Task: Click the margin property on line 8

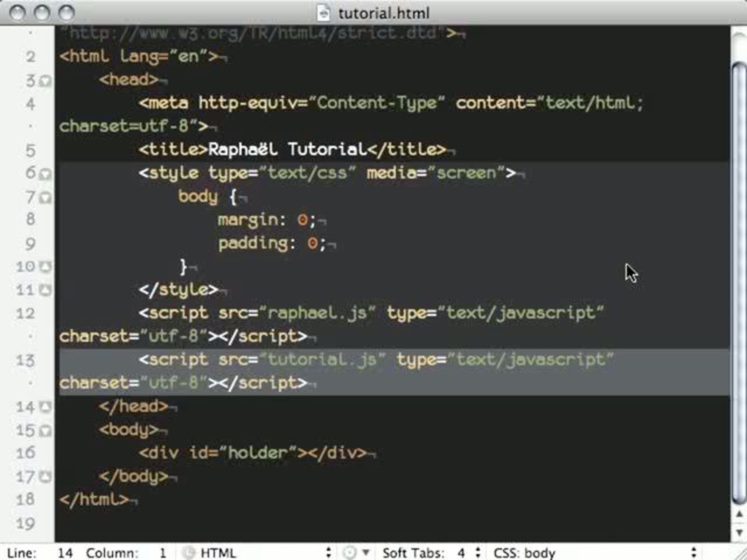Action: [x=249, y=220]
